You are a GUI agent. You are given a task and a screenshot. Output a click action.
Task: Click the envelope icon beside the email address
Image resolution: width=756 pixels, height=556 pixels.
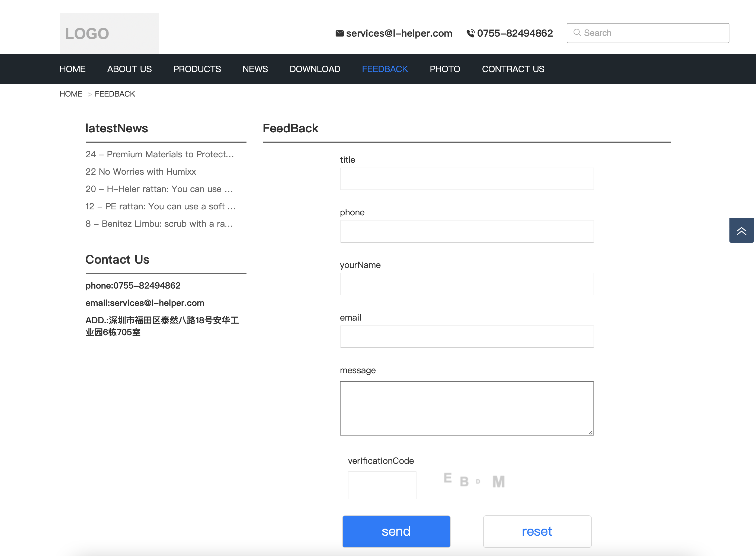[x=339, y=33]
